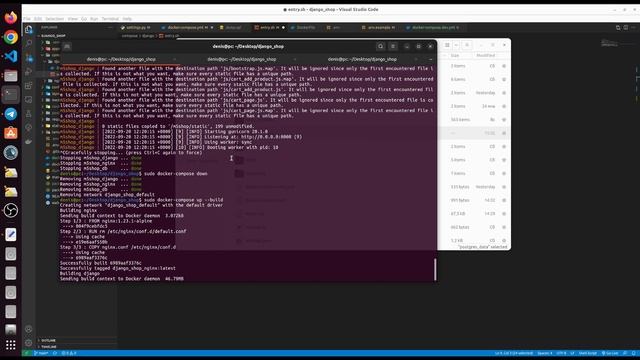
Task: Open view options dropdown in Files window
Action: [457, 45]
